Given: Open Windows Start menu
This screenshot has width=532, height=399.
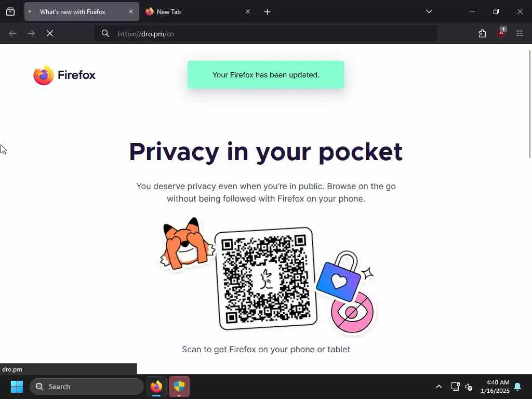Looking at the screenshot, I should (17, 387).
